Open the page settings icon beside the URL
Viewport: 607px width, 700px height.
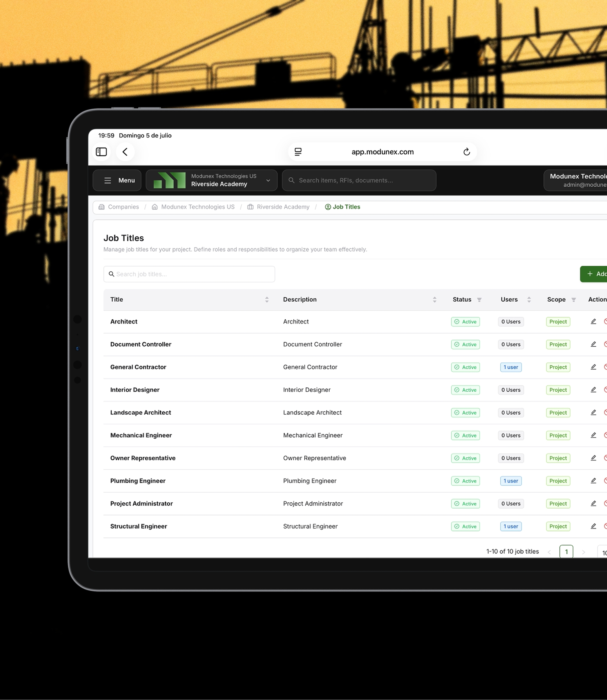pyautogui.click(x=298, y=152)
